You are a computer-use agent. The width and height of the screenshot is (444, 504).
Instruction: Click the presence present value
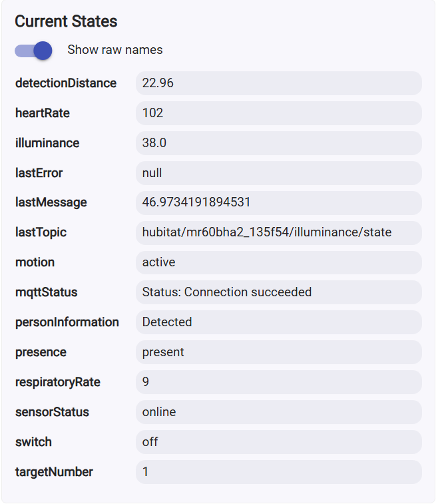click(x=278, y=352)
